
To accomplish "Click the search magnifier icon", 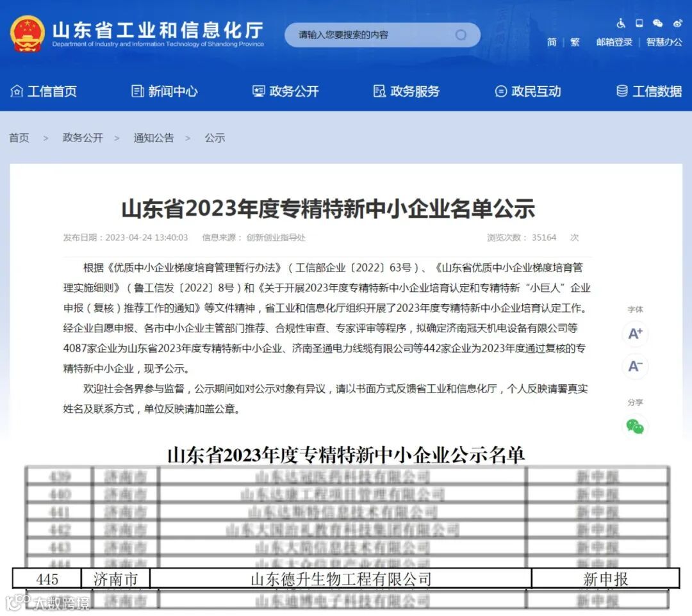I will (x=460, y=35).
